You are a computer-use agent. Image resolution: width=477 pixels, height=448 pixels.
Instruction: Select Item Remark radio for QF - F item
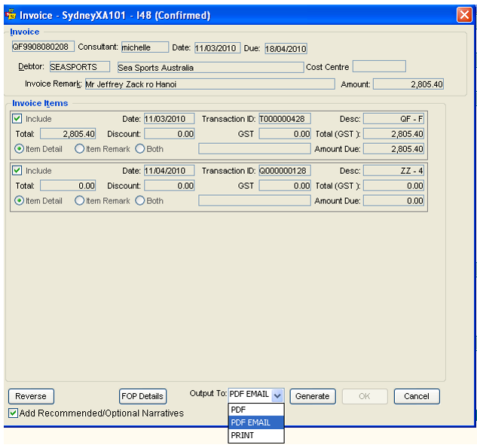79,149
